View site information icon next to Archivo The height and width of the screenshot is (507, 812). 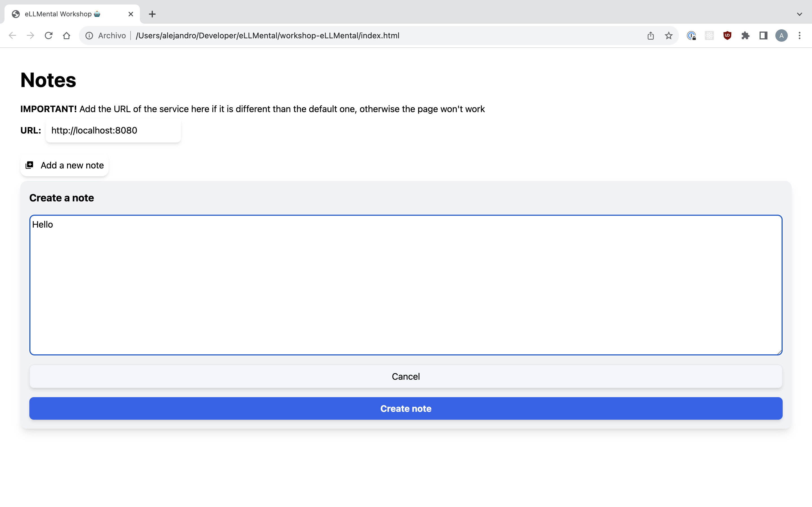coord(89,35)
